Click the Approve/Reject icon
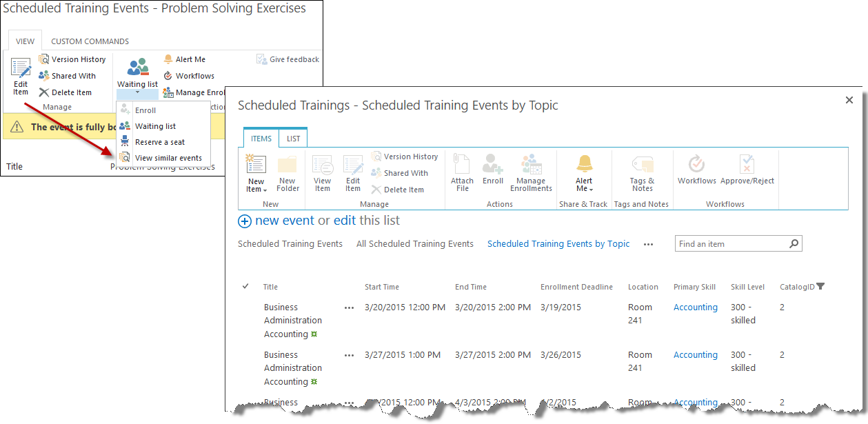The image size is (868, 424). [x=747, y=165]
